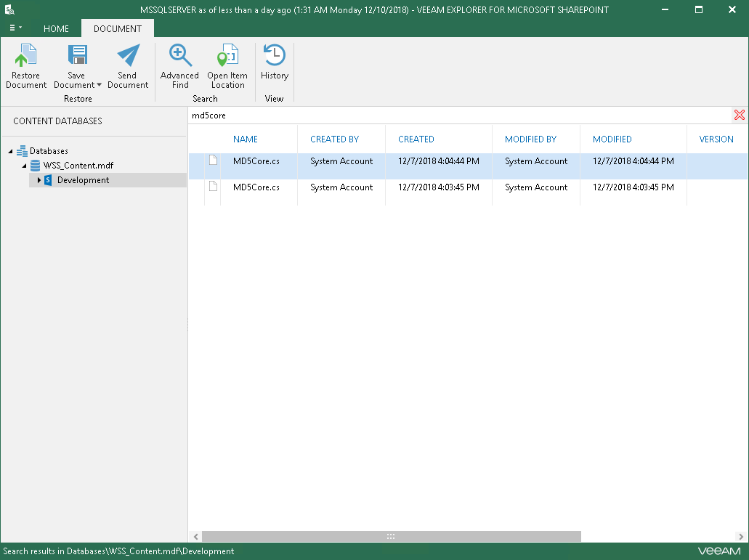Expand the Development site node

click(39, 180)
